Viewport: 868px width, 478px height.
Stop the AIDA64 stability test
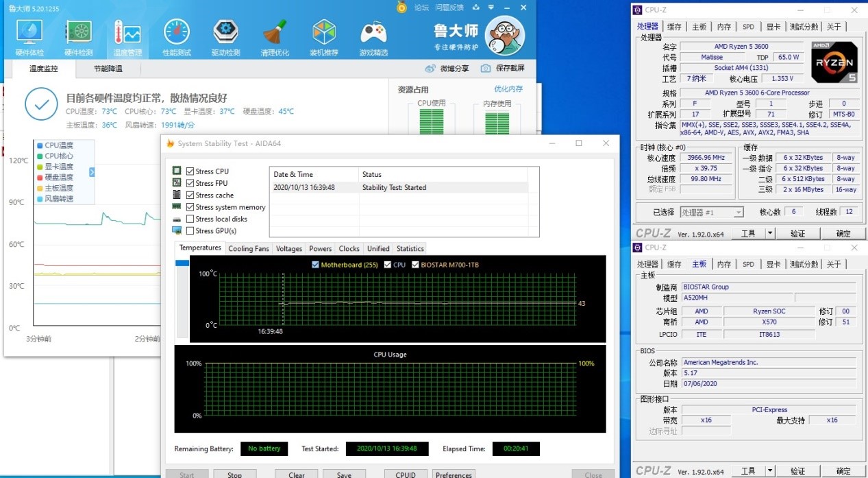point(234,475)
